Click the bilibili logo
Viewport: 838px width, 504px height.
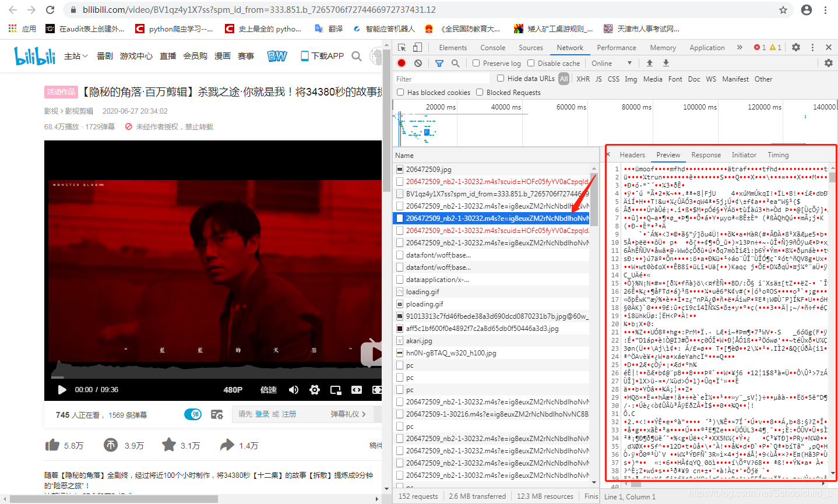(35, 55)
